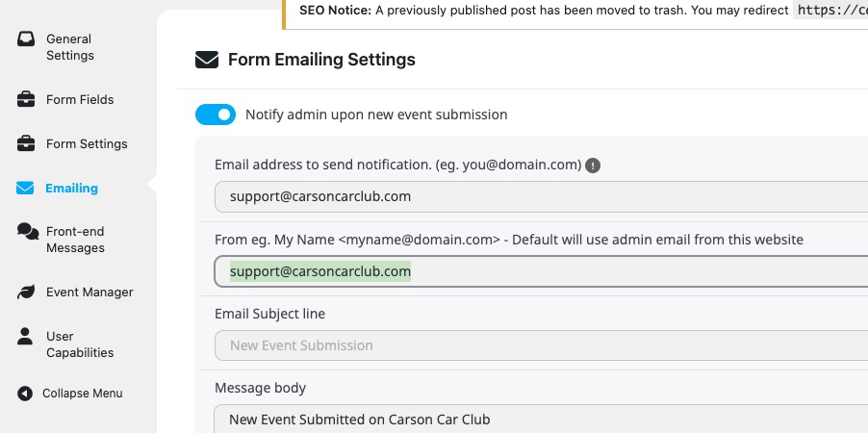Go to the Front-end Messages tab
The image size is (868, 433).
coord(75,240)
